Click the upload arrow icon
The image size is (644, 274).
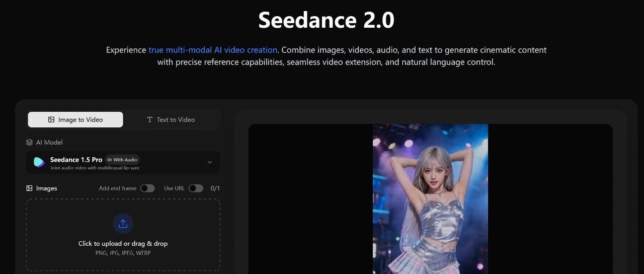pos(123,224)
